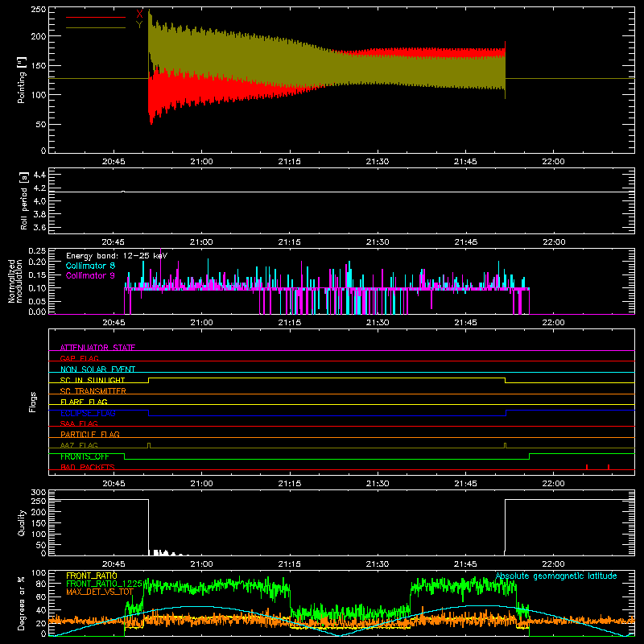644x644 pixels.
Task: Select the cyan Collimator 8 legend label
Action: click(90, 266)
